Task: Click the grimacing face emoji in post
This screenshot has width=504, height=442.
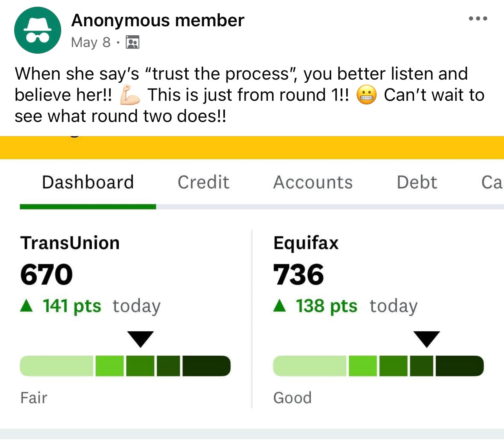Action: coord(367,95)
